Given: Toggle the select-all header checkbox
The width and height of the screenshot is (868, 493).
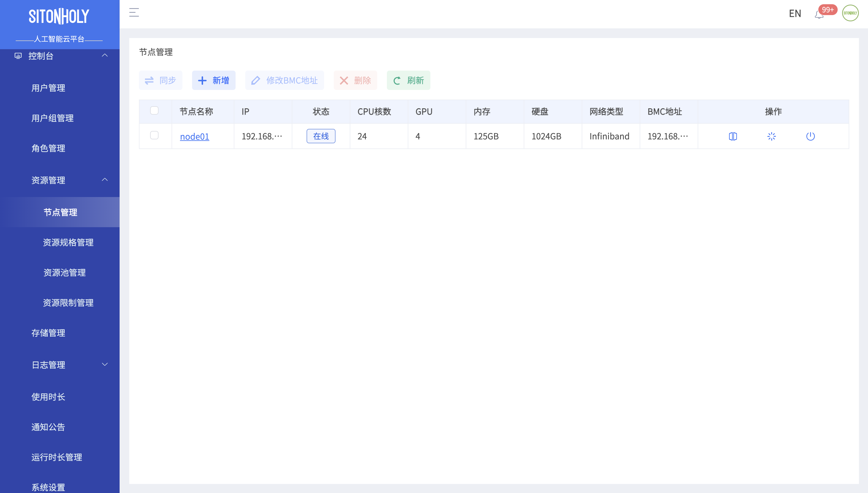Looking at the screenshot, I should click(154, 110).
